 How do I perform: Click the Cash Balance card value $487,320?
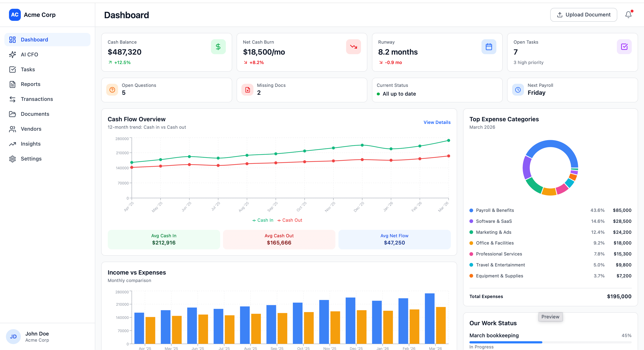pyautogui.click(x=124, y=52)
